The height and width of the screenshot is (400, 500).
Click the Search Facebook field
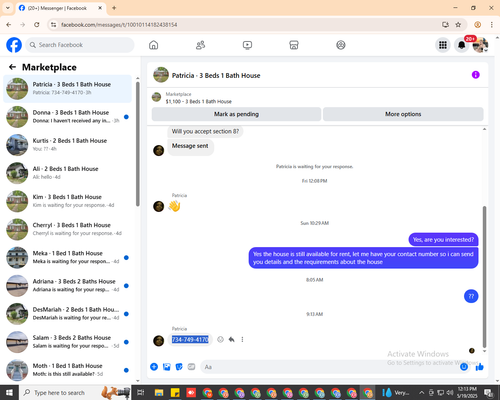(x=80, y=45)
